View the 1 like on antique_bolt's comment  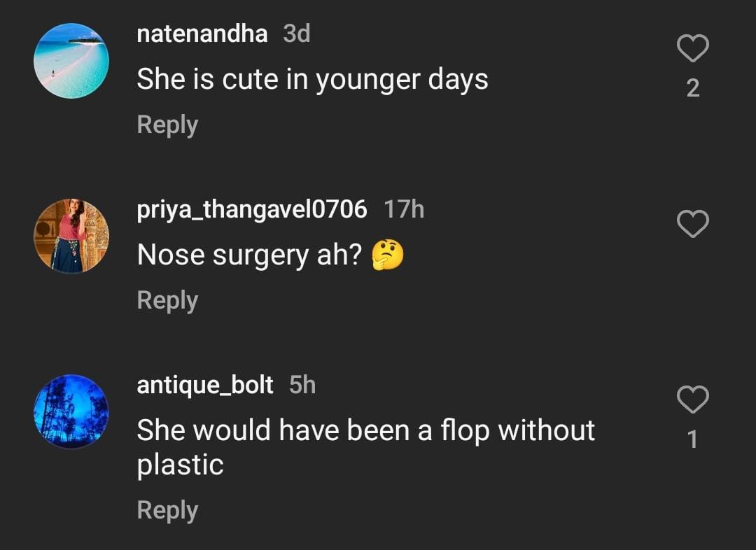pyautogui.click(x=693, y=439)
